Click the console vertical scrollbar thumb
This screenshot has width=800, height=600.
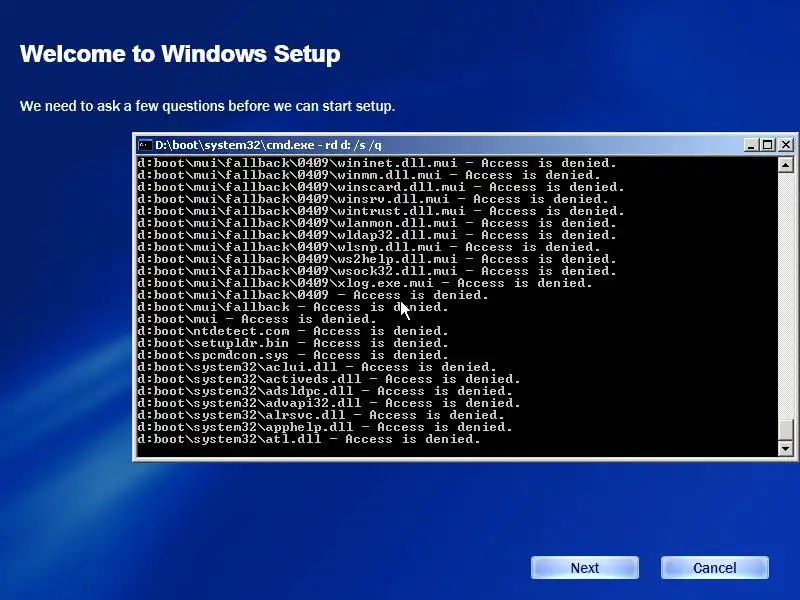tap(785, 429)
